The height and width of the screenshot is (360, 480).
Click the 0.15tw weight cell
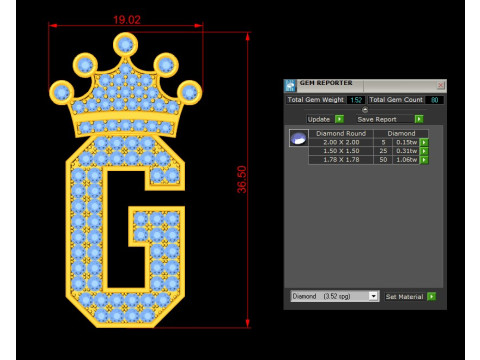tap(406, 142)
